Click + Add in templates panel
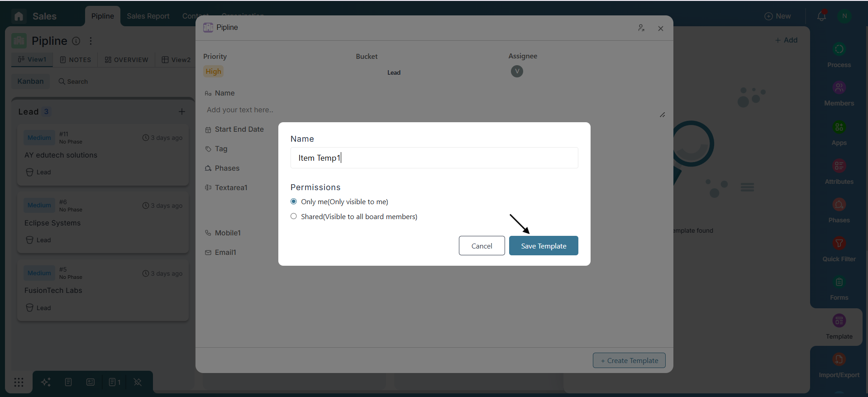 click(786, 40)
